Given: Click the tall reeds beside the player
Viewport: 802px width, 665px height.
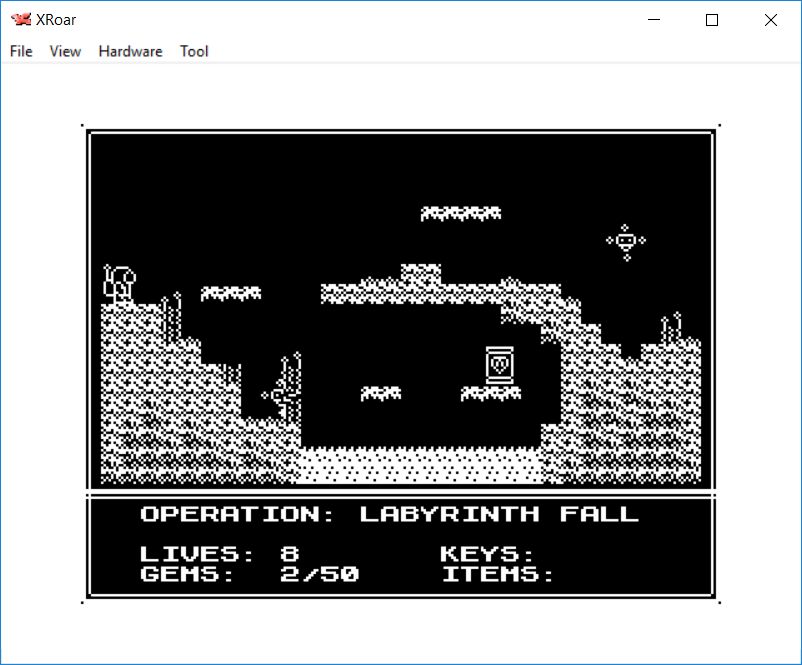Looking at the screenshot, I should coord(171,316).
